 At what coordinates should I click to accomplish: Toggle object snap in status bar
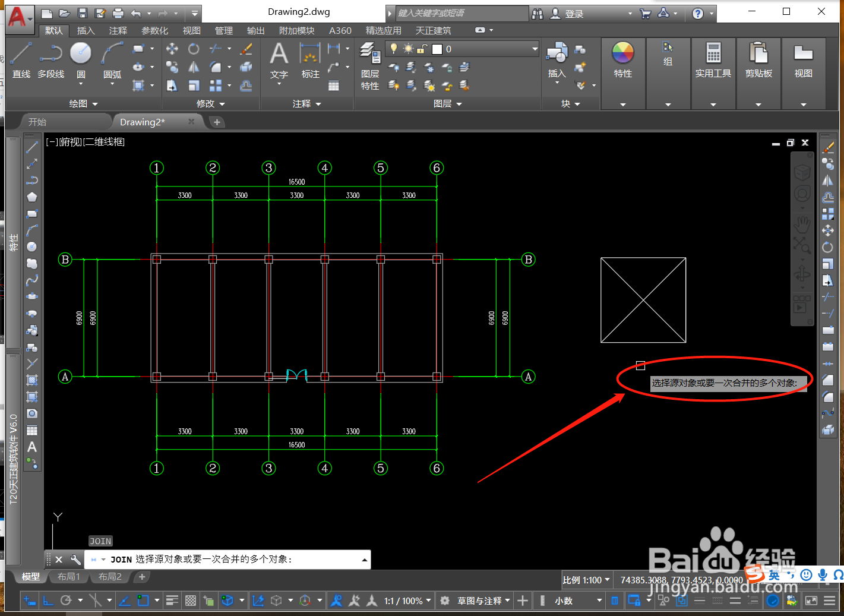coord(143,601)
